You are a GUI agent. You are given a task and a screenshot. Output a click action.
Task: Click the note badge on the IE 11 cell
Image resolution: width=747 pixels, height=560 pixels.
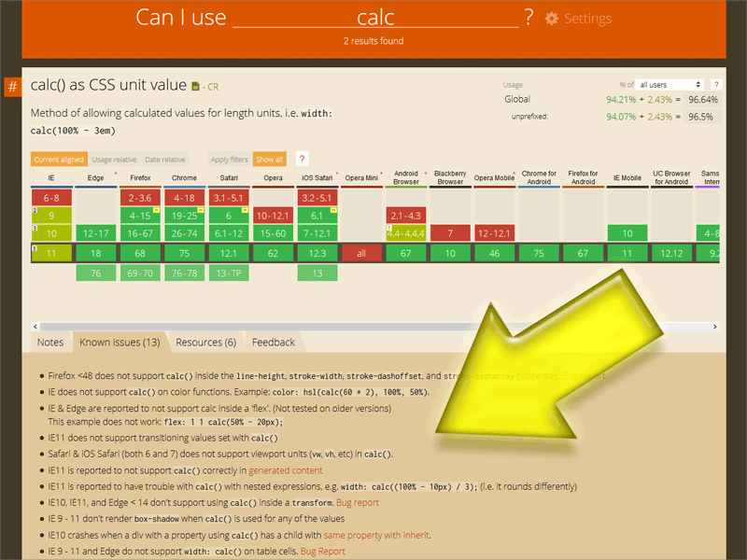pyautogui.click(x=33, y=246)
